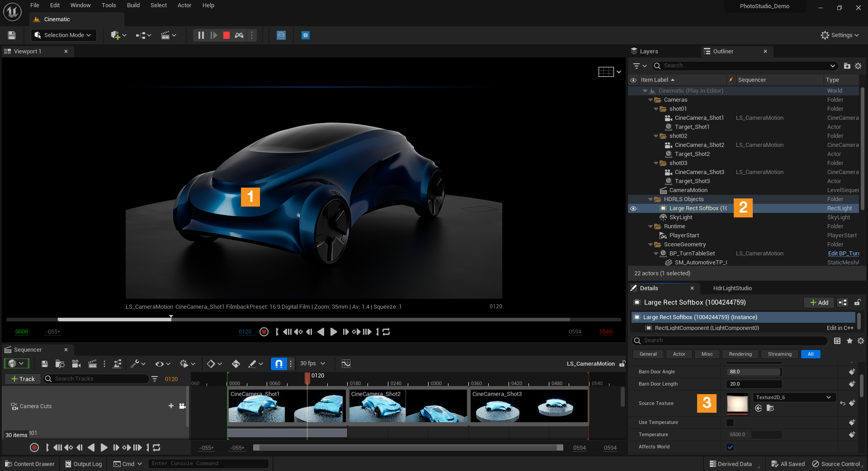Image resolution: width=868 pixels, height=471 pixels.
Task: Collapse the Cameras folder
Action: (x=651, y=100)
